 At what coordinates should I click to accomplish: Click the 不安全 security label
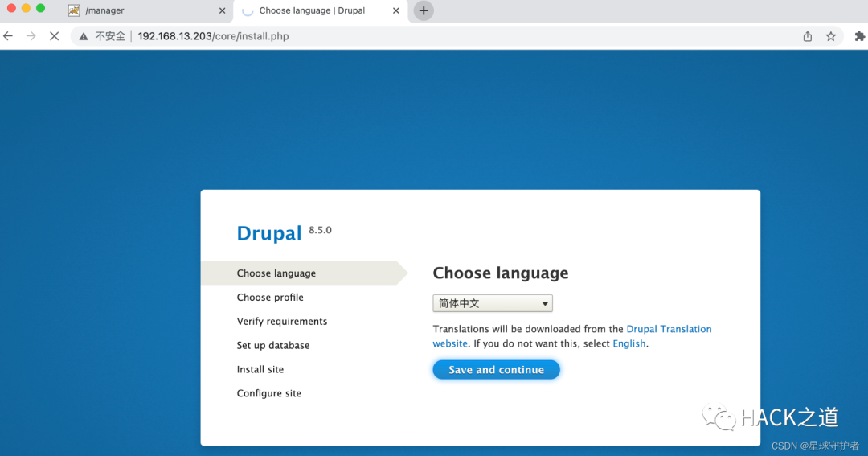click(110, 36)
